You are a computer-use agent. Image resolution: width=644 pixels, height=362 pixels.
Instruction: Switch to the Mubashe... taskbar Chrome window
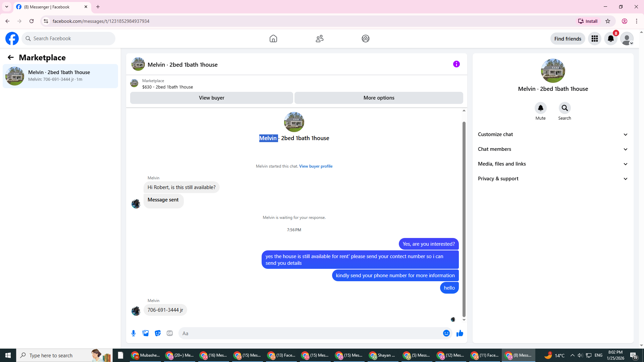(x=146, y=355)
